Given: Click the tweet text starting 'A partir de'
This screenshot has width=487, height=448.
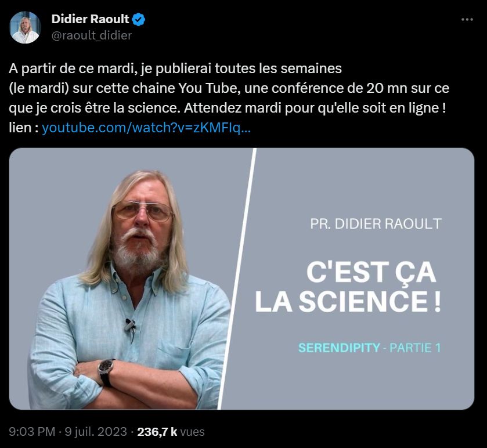Looking at the screenshot, I should [x=175, y=69].
